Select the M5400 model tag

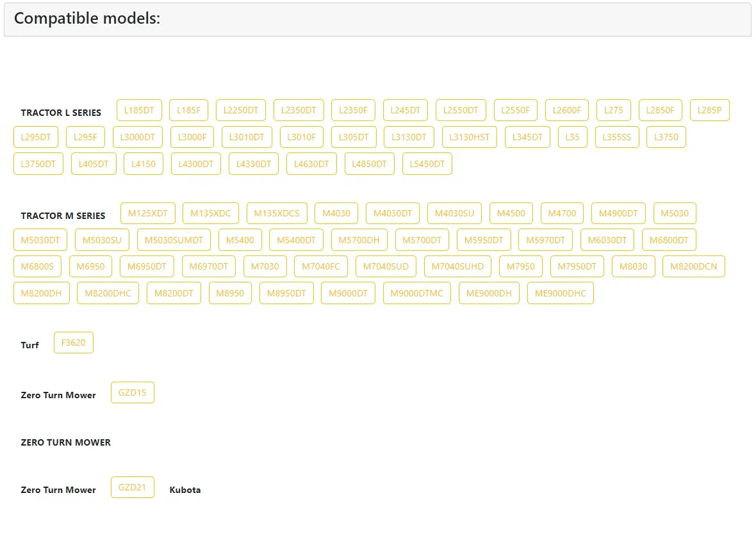point(240,240)
